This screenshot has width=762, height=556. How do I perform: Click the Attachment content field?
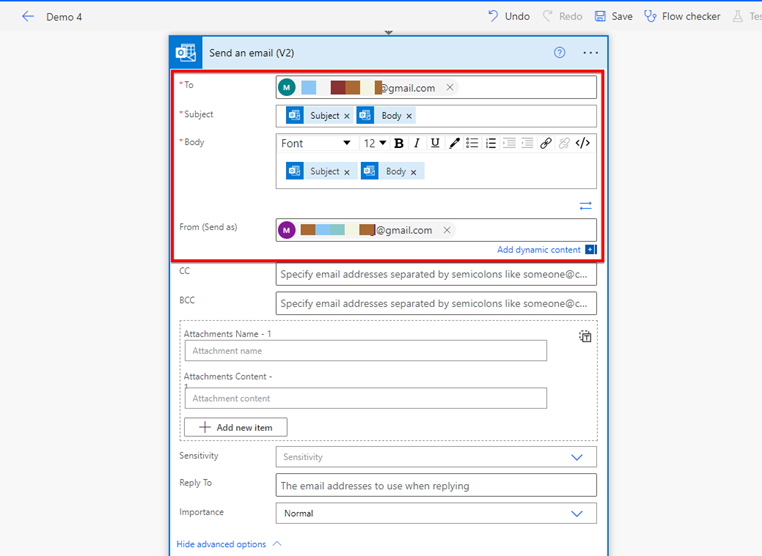click(365, 399)
